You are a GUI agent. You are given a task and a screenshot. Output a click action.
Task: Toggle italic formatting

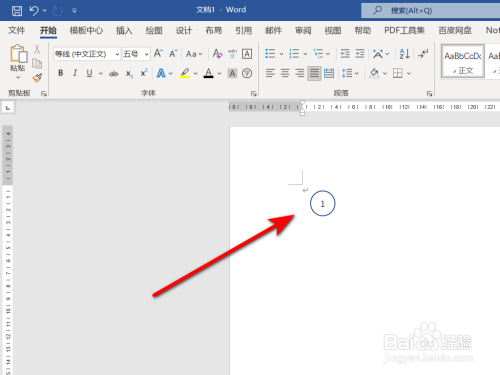[x=75, y=73]
